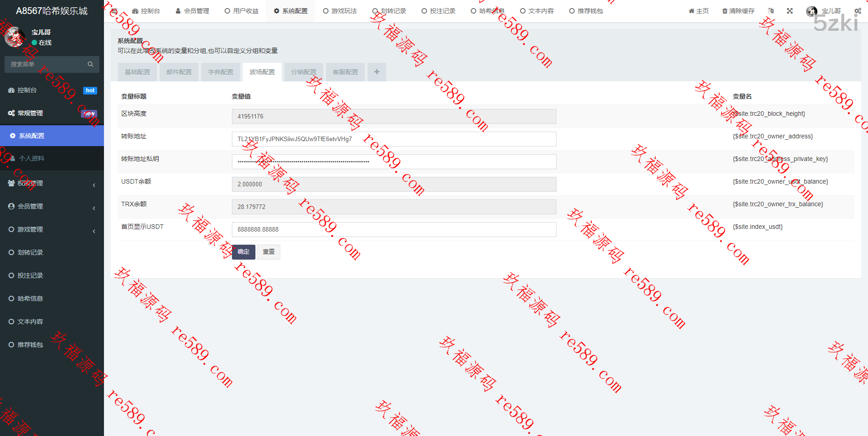This screenshot has width=868, height=436.
Task: Open the 推荐钱包 tab in the top bar
Action: (586, 11)
